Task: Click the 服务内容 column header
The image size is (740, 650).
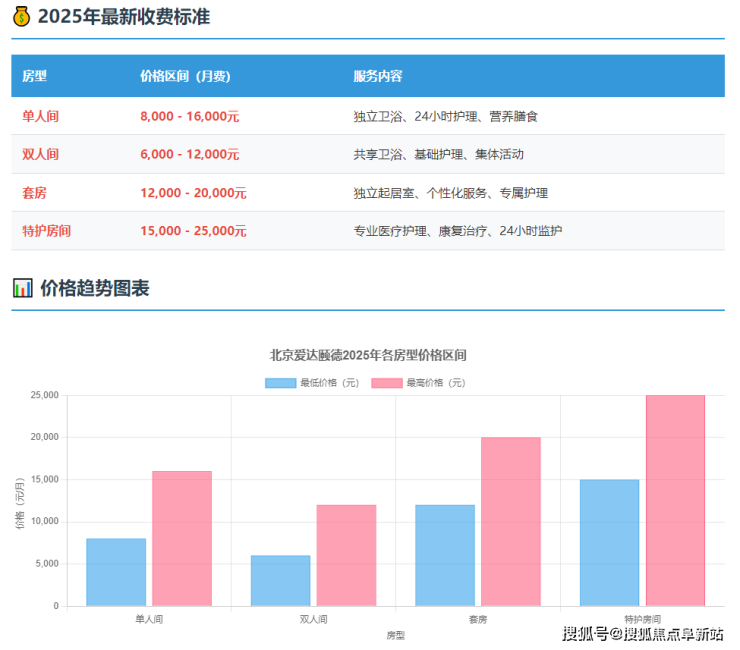Action: click(x=378, y=76)
